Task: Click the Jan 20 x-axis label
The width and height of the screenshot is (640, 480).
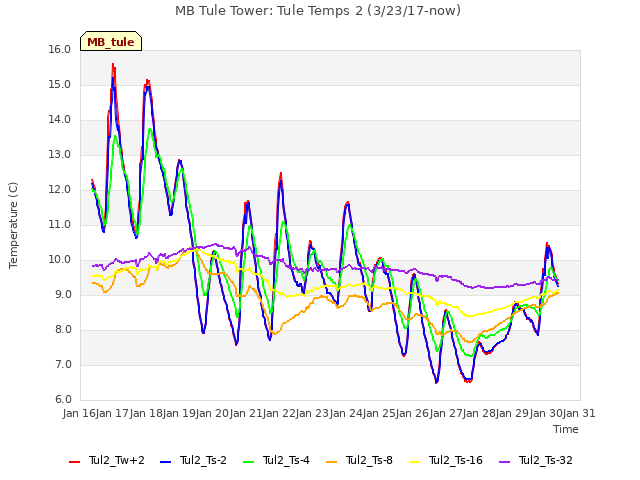Action: pos(213,414)
